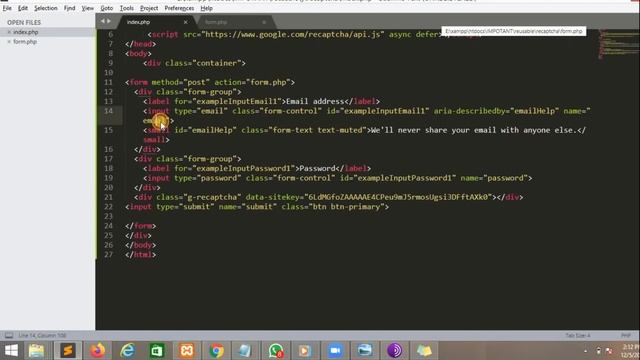The image size is (640, 360).
Task: Launch Internet Explorer from taskbar
Action: [127, 351]
